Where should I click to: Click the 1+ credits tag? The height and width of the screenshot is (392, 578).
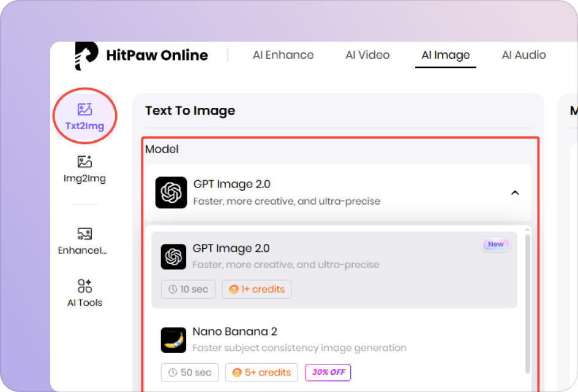[257, 289]
